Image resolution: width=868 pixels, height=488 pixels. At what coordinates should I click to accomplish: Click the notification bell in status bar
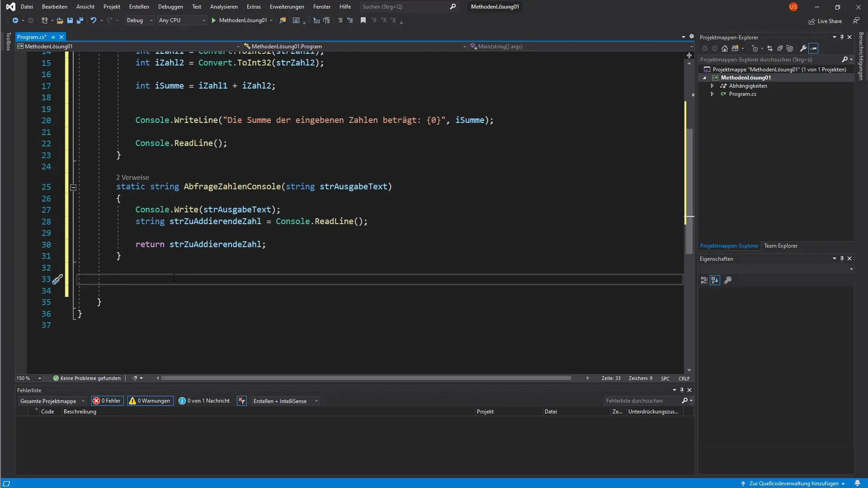click(857, 483)
